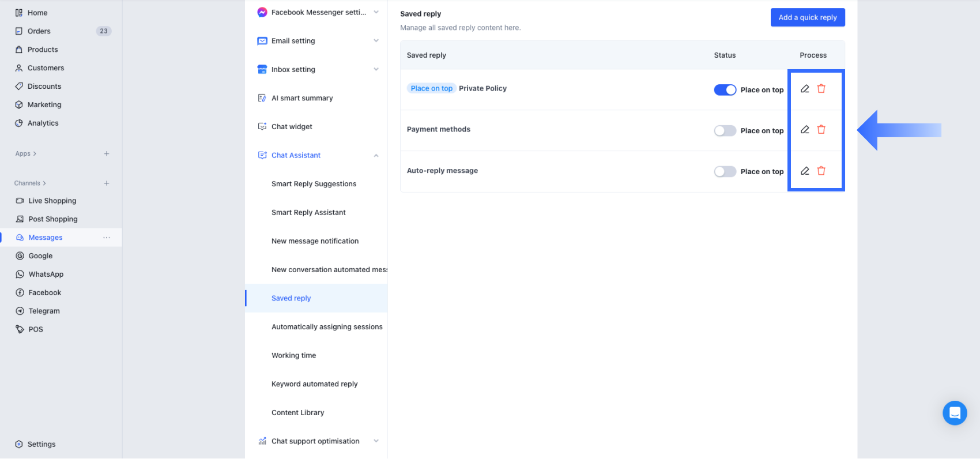The height and width of the screenshot is (459, 980).
Task: Enable Place on top for Auto-reply message
Action: pyautogui.click(x=725, y=172)
